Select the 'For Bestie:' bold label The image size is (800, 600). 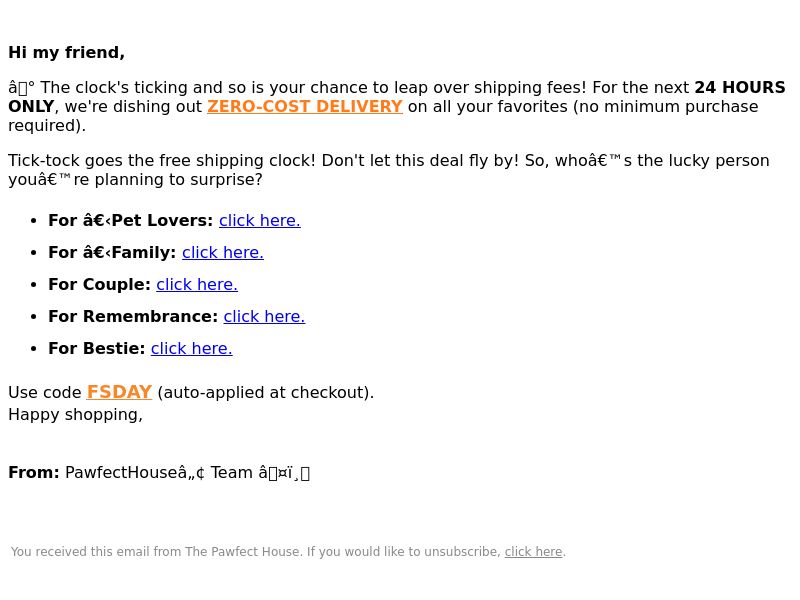click(97, 348)
